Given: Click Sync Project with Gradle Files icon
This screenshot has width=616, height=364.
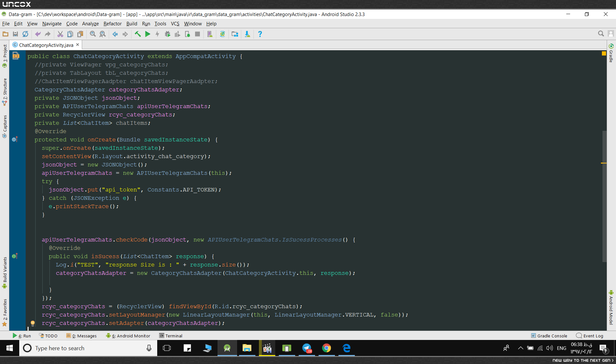Looking at the screenshot, I should 222,34.
